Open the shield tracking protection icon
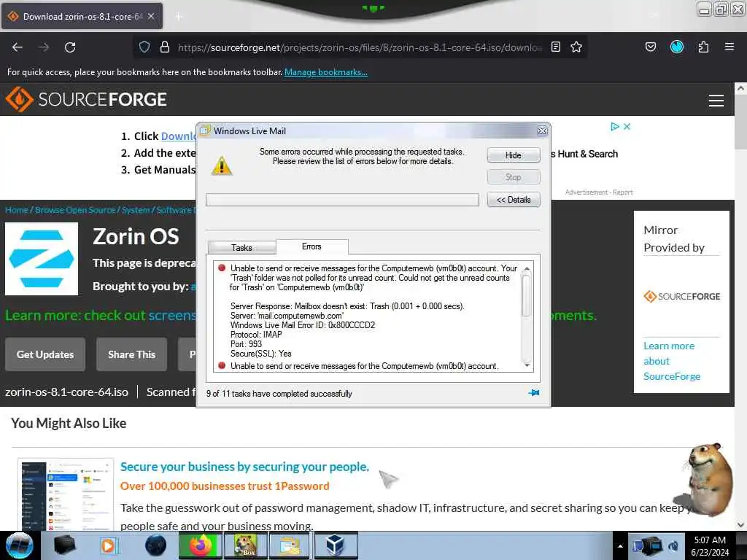 tap(144, 47)
